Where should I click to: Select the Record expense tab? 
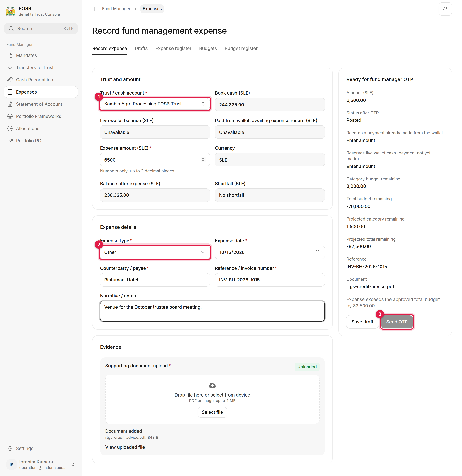point(110,49)
